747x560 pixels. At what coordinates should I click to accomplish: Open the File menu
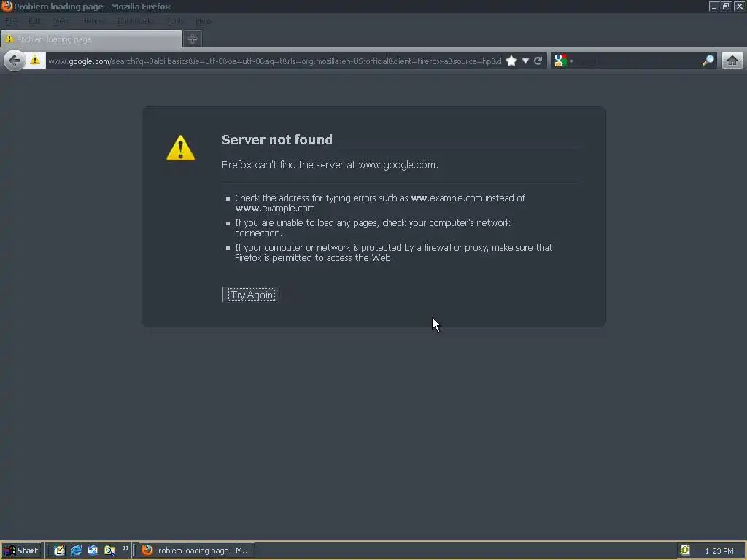11,21
